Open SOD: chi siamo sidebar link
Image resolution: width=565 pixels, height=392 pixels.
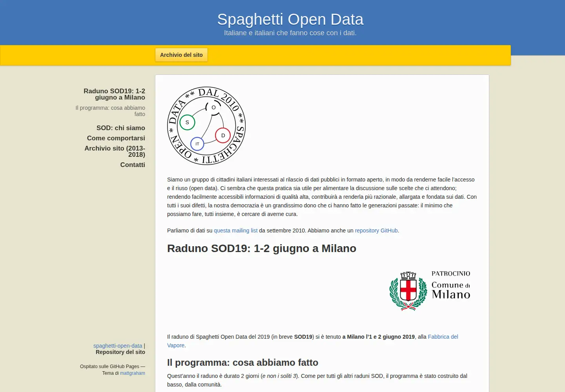point(121,128)
